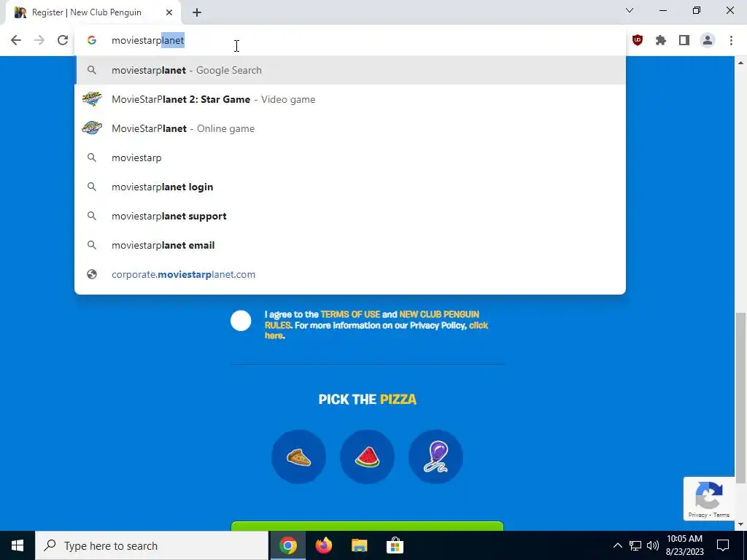Image resolution: width=747 pixels, height=560 pixels.
Task: Open the TERMS OF USE link
Action: point(350,314)
